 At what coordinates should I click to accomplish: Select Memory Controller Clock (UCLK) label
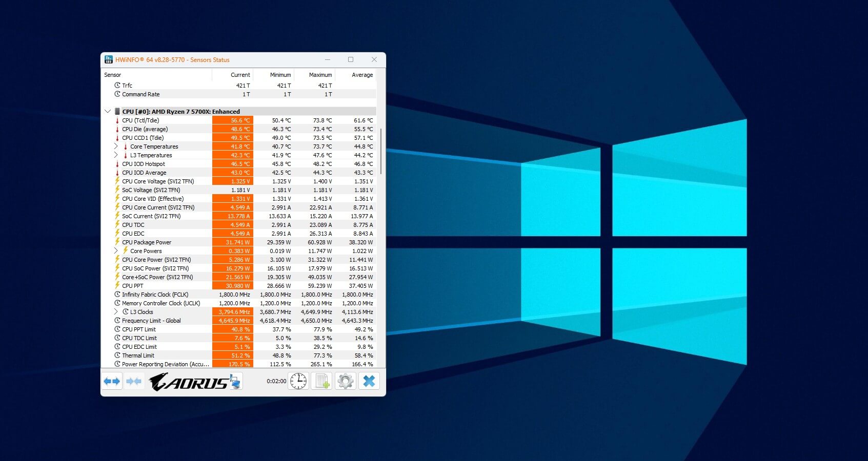click(x=161, y=303)
